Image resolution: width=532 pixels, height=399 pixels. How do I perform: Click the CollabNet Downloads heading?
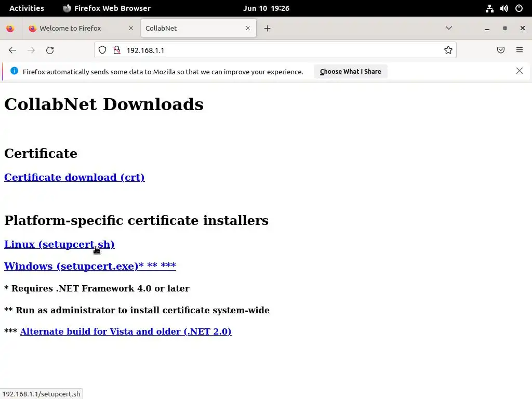click(104, 104)
